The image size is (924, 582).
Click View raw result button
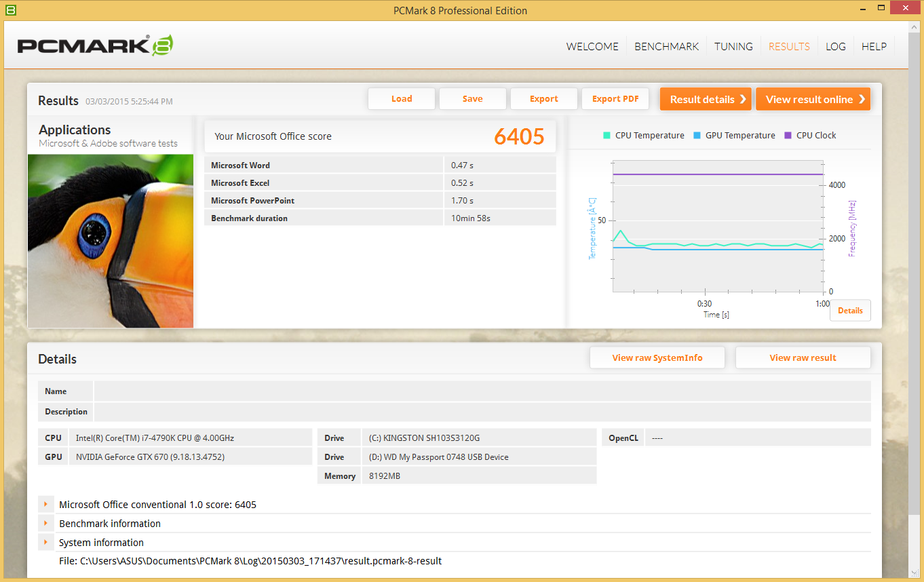803,357
